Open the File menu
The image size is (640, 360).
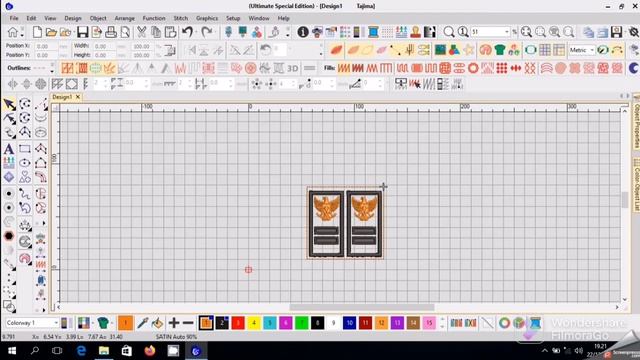pos(14,18)
